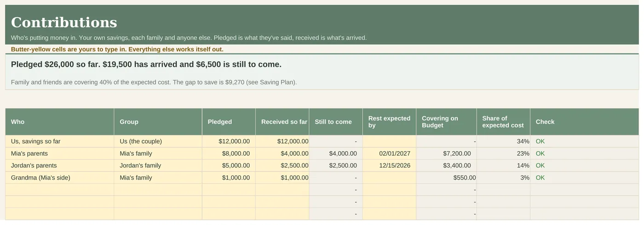
Task: Select the 'Jordan's parents' name cell
Action: (x=60, y=165)
